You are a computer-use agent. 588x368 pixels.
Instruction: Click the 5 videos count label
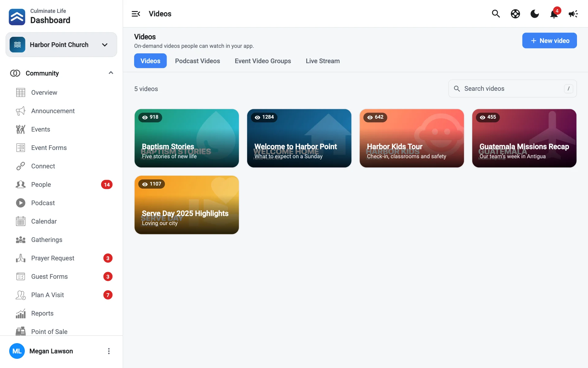146,89
